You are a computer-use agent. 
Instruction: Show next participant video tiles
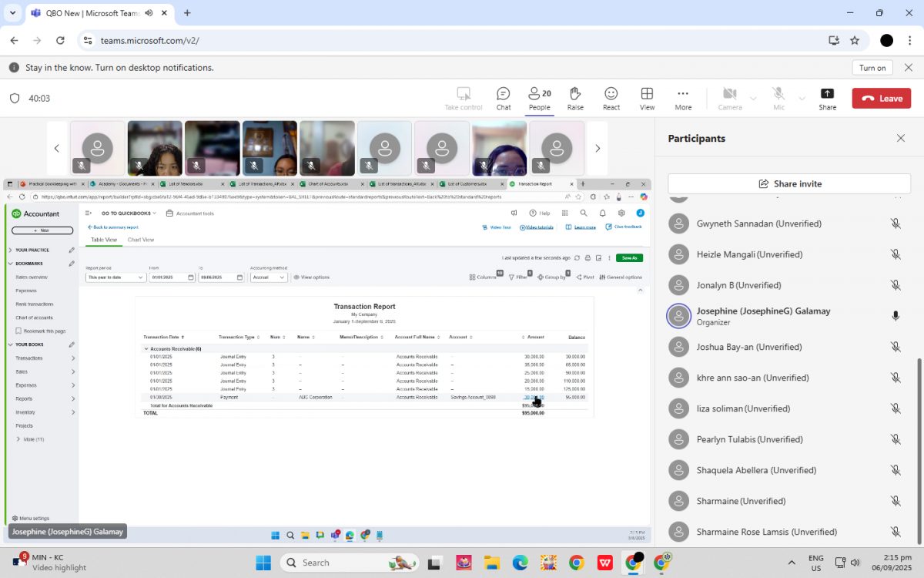[598, 148]
